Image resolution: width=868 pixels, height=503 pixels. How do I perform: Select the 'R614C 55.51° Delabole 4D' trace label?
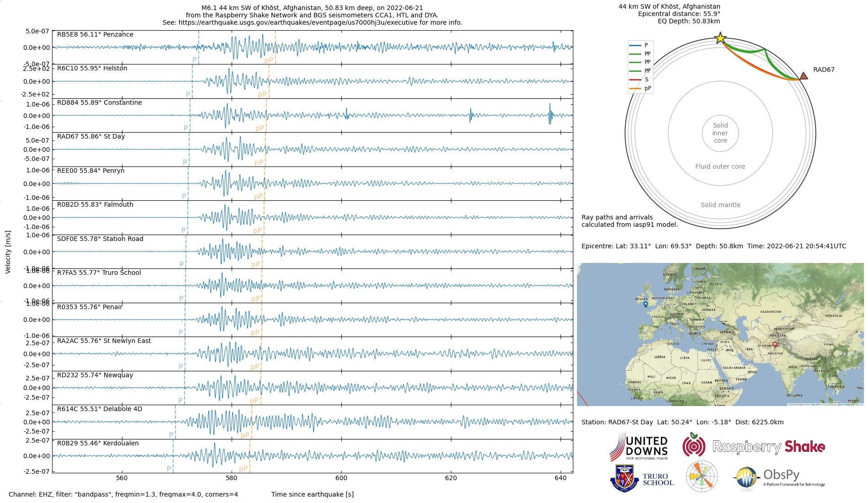pos(100,409)
